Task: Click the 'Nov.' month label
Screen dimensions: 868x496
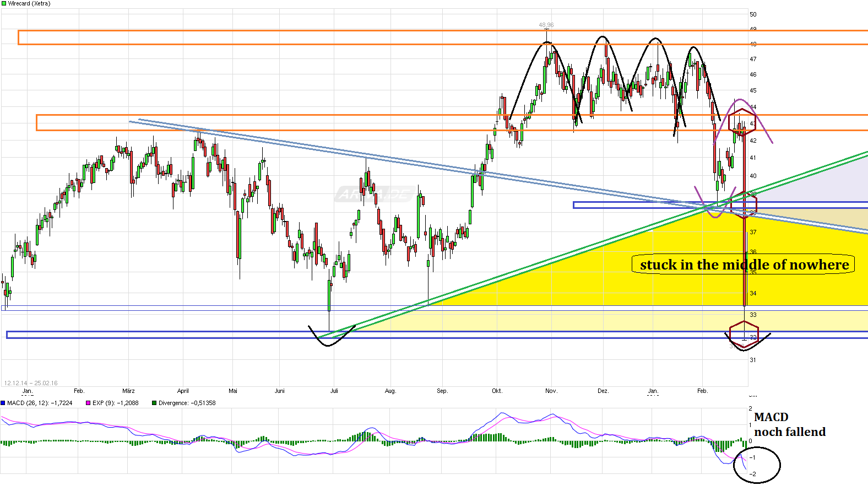Action: pos(551,391)
